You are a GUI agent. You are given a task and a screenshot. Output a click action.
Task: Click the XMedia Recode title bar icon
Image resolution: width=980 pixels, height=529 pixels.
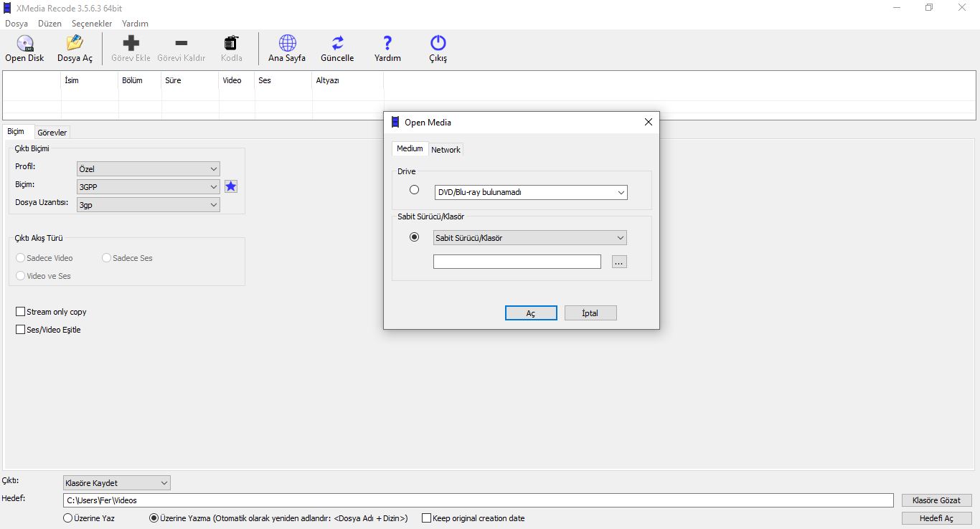coord(8,8)
